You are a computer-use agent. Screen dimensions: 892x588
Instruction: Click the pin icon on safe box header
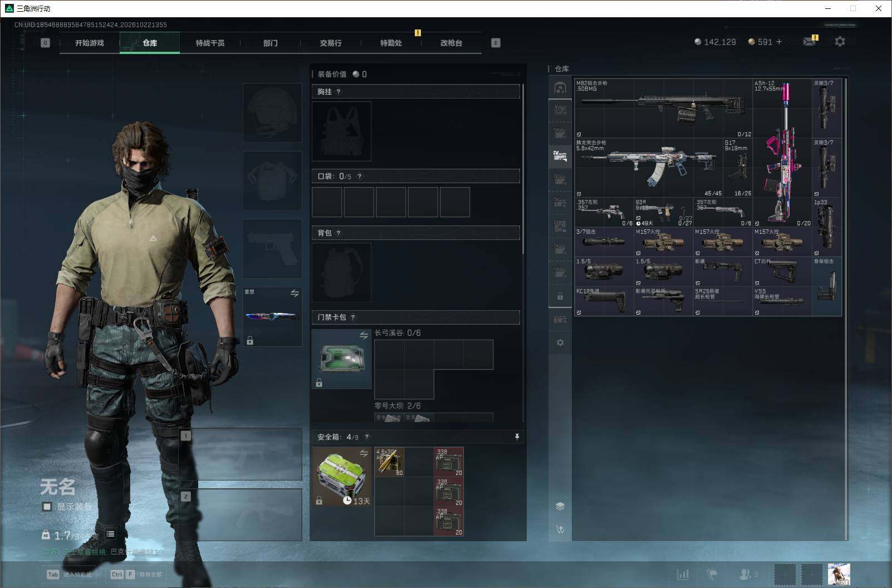click(x=517, y=437)
